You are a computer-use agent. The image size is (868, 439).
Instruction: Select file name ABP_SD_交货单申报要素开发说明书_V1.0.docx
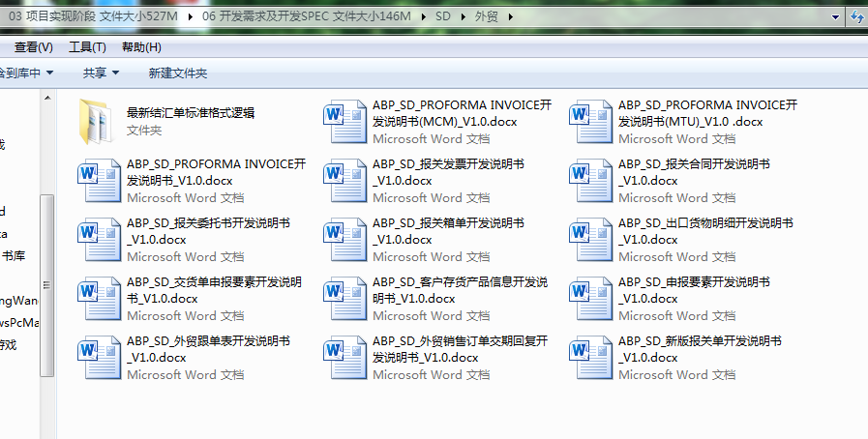[214, 290]
